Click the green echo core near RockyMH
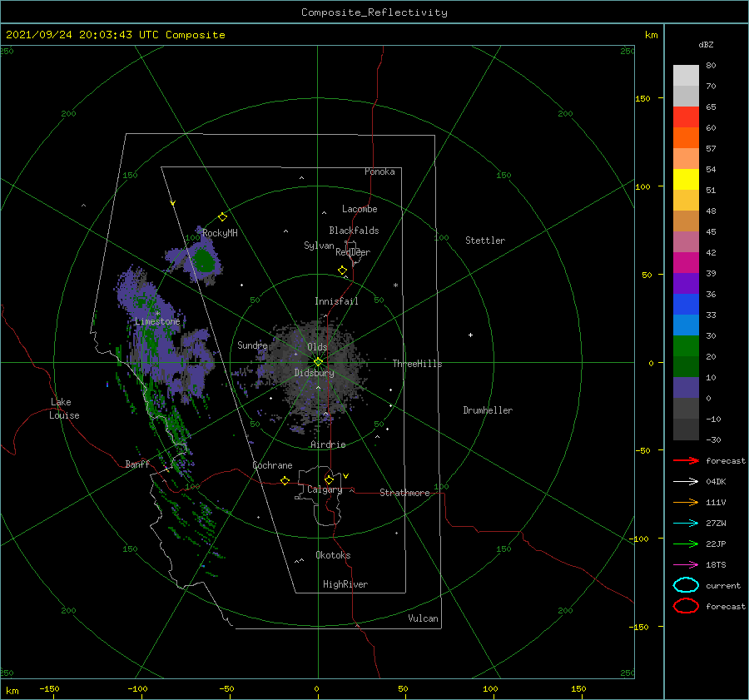Viewport: 749px width, 700px height. [204, 261]
